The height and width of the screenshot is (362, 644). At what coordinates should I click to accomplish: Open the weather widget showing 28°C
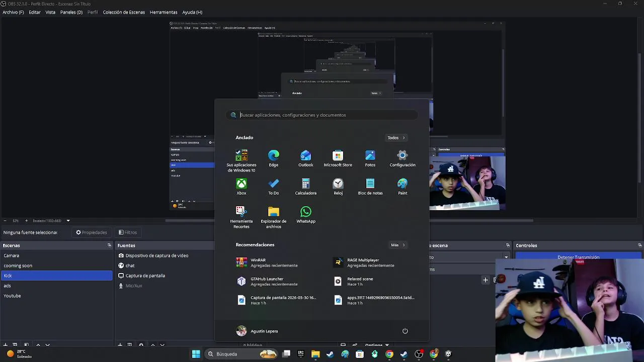pyautogui.click(x=19, y=354)
